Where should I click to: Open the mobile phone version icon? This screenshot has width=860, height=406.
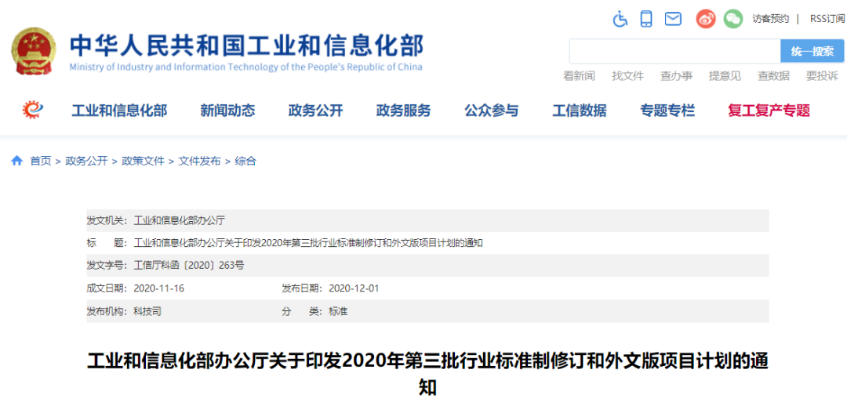pos(647,19)
